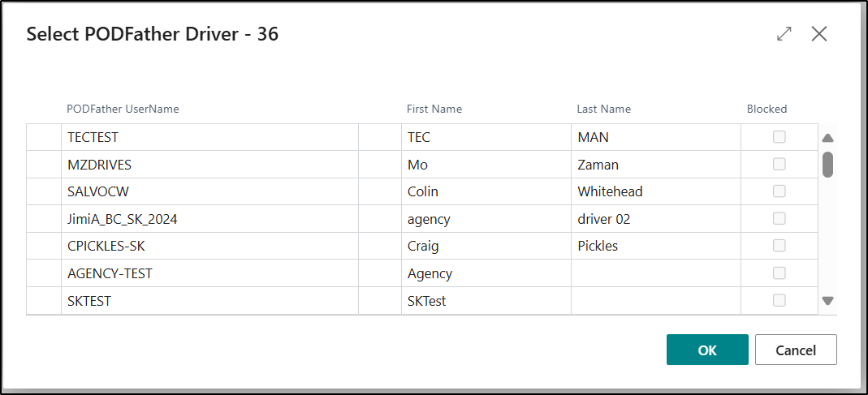
Task: Expand the dialog with the maximize arrows icon
Action: pos(784,34)
